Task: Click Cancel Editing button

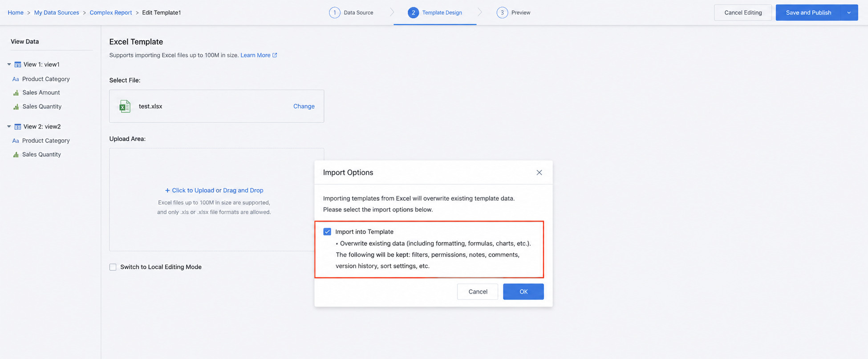Action: [743, 12]
